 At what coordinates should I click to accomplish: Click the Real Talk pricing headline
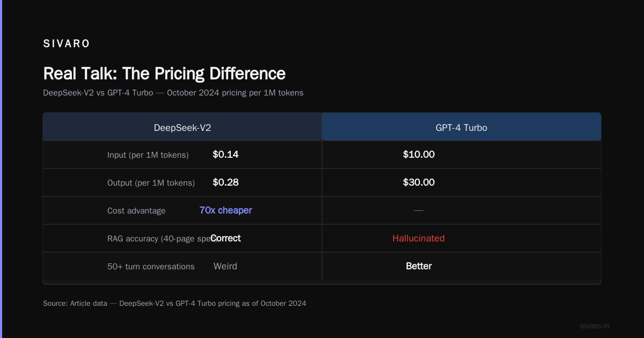coord(164,74)
